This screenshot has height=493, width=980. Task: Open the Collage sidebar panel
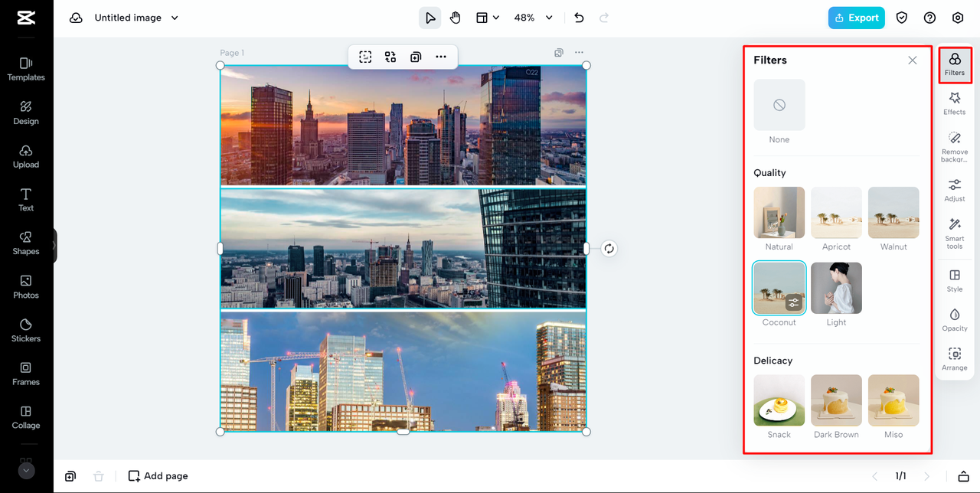click(26, 417)
